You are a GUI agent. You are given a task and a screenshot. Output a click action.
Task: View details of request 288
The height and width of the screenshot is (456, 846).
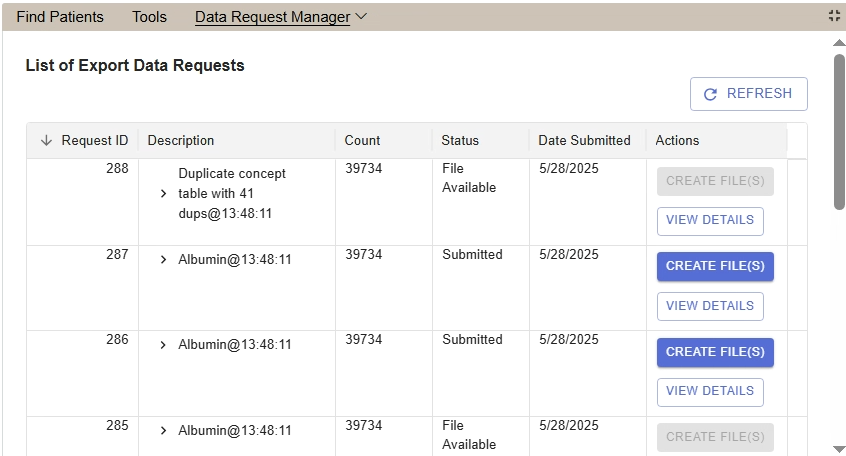[710, 221]
